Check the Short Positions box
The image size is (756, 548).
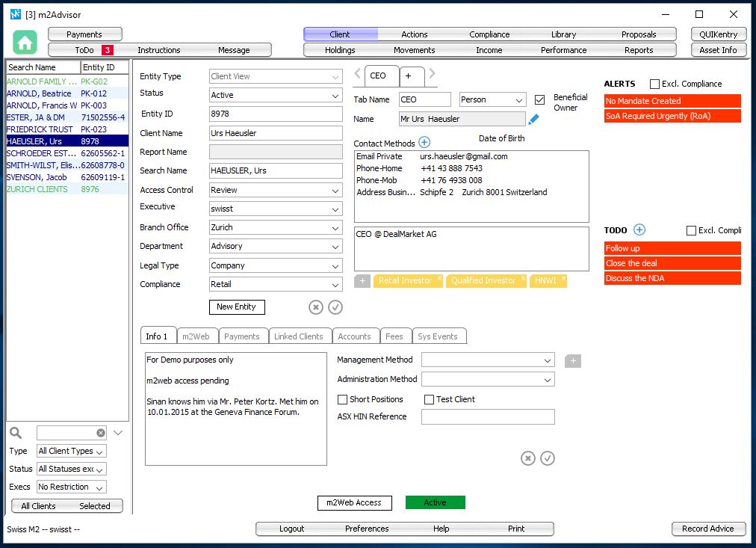[x=342, y=399]
